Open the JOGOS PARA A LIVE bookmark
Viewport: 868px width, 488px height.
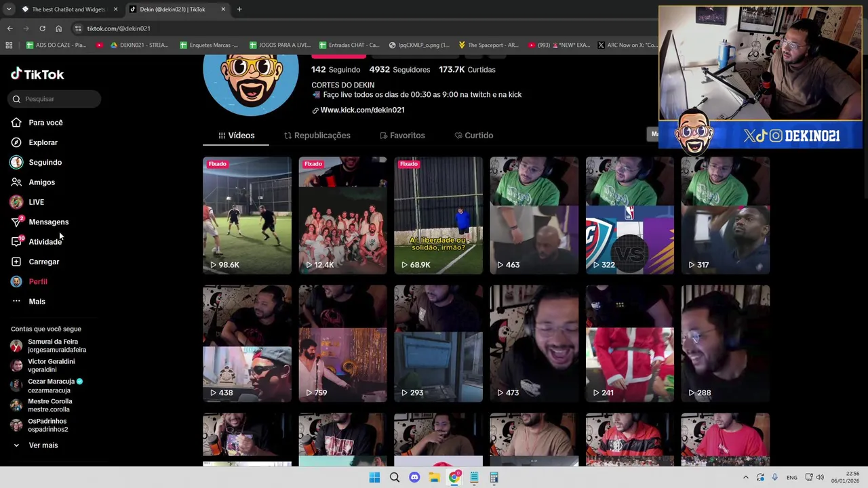click(x=279, y=45)
